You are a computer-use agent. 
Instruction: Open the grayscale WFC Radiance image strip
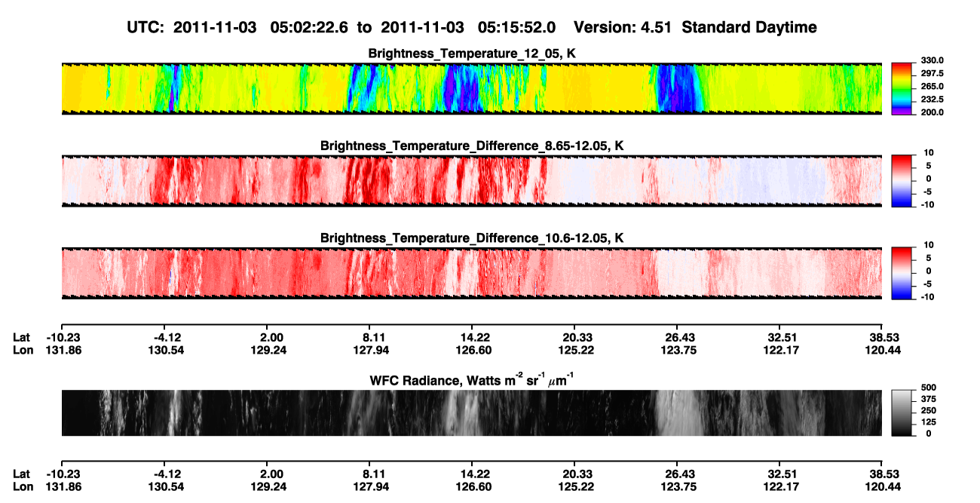pyautogui.click(x=472, y=413)
